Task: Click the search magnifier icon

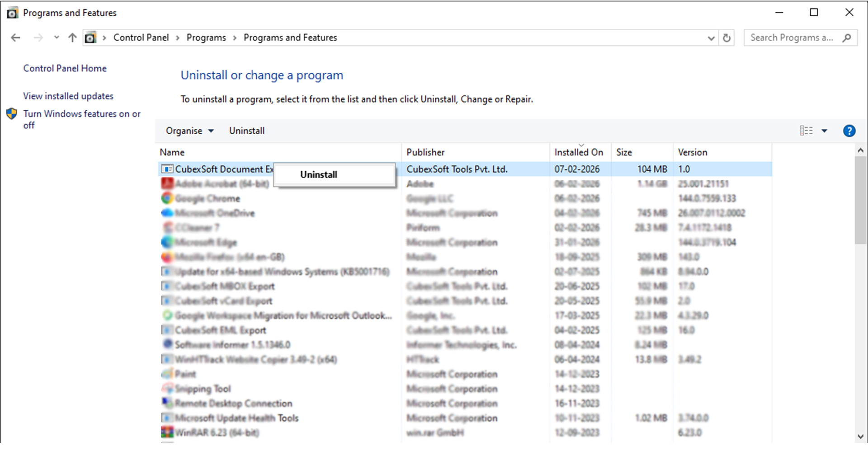Action: pos(847,38)
